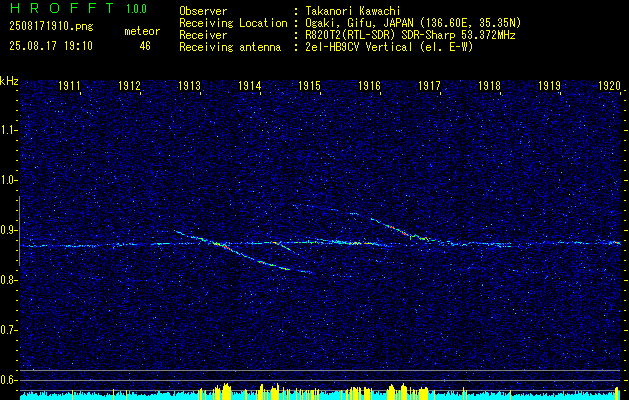629x400 pixels.
Task: Click the 0.8 kHz axis label
Action: point(7,280)
